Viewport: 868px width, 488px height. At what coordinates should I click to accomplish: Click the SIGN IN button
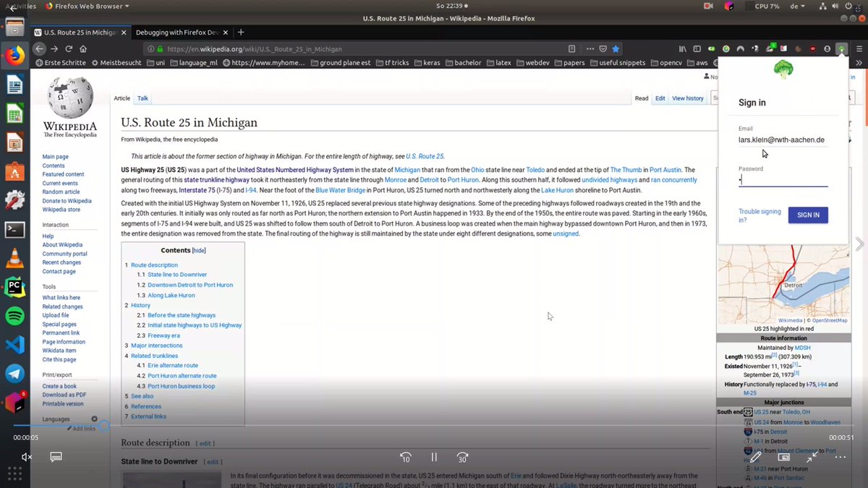pyautogui.click(x=808, y=215)
